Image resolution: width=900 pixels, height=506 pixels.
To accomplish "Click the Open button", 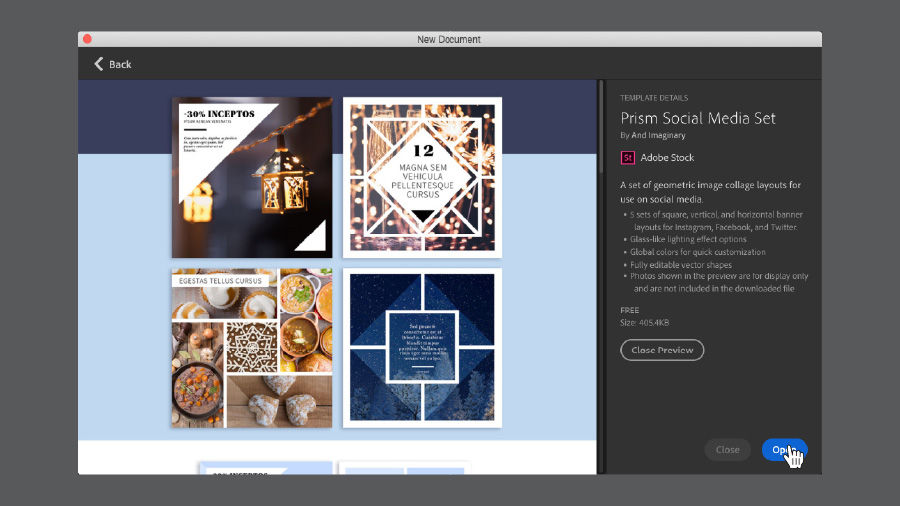I will (784, 450).
